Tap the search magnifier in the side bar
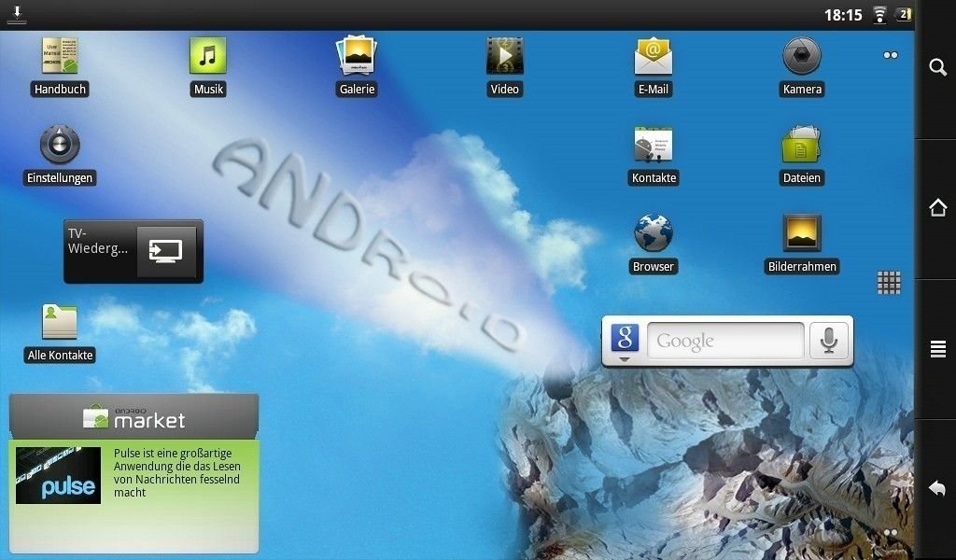 click(937, 67)
